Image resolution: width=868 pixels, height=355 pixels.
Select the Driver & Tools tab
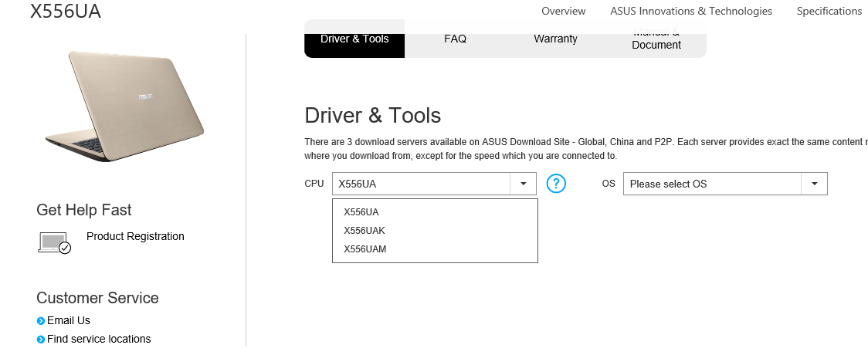pos(354,39)
